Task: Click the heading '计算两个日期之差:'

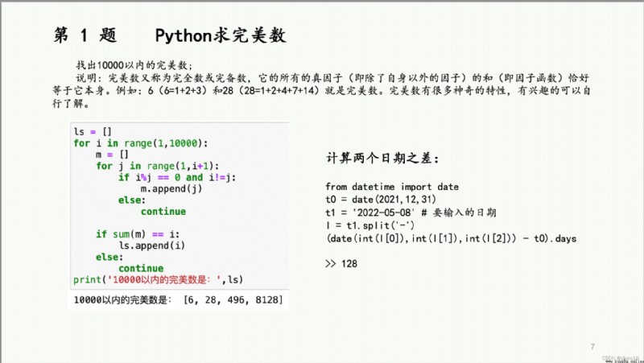Action: 382,158
